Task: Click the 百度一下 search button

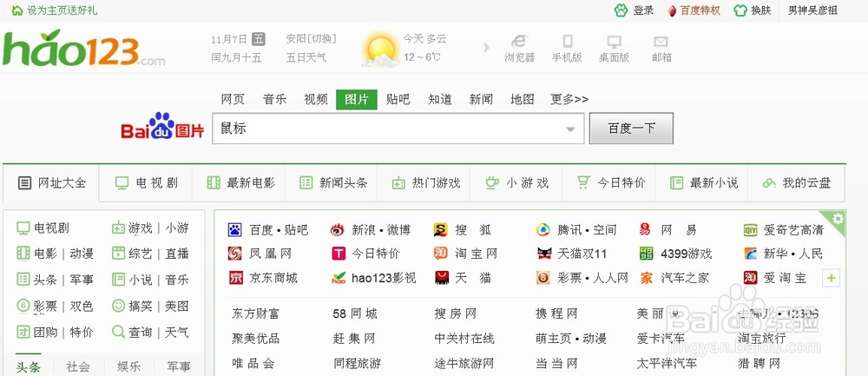Action: [631, 129]
